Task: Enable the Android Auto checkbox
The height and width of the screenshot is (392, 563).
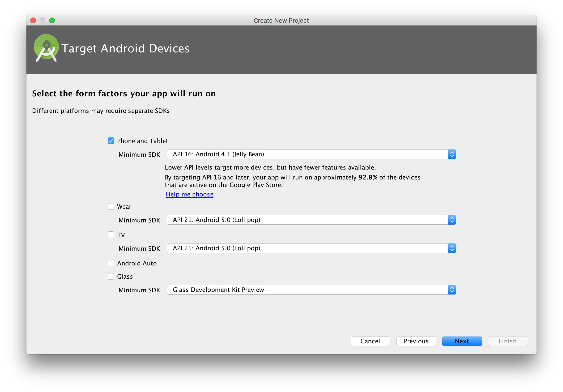Action: [x=111, y=263]
